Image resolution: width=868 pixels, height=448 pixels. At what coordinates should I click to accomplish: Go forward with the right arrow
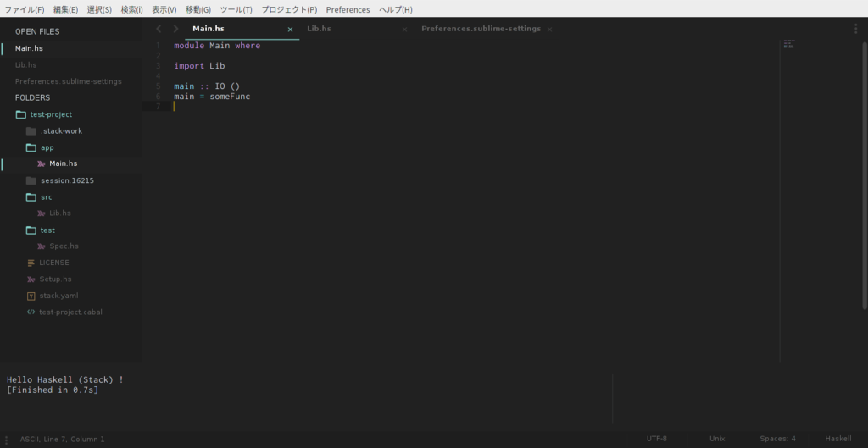[176, 29]
